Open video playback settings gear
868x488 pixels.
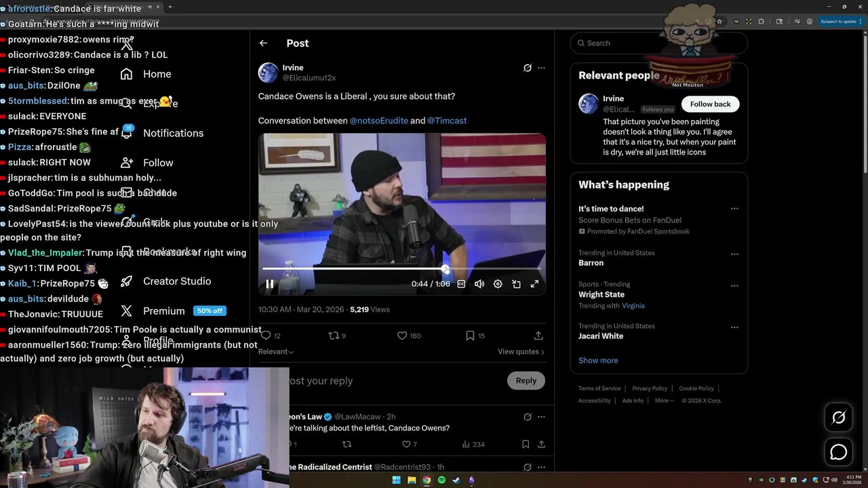click(x=498, y=284)
